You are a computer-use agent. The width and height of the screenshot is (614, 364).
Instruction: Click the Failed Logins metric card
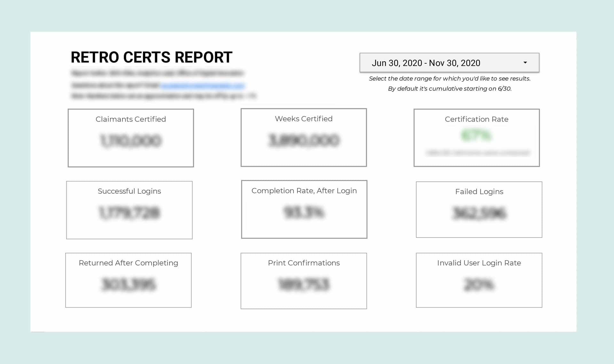[x=479, y=210]
